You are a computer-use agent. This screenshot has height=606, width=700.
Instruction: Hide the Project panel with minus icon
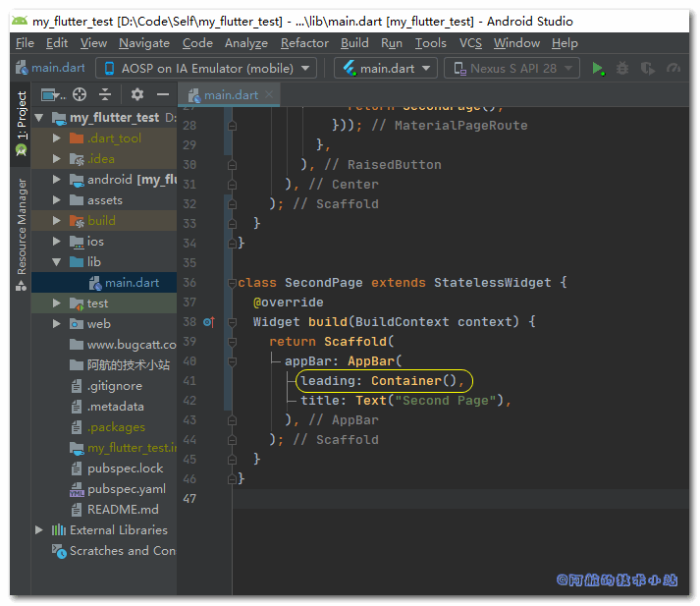point(163,94)
